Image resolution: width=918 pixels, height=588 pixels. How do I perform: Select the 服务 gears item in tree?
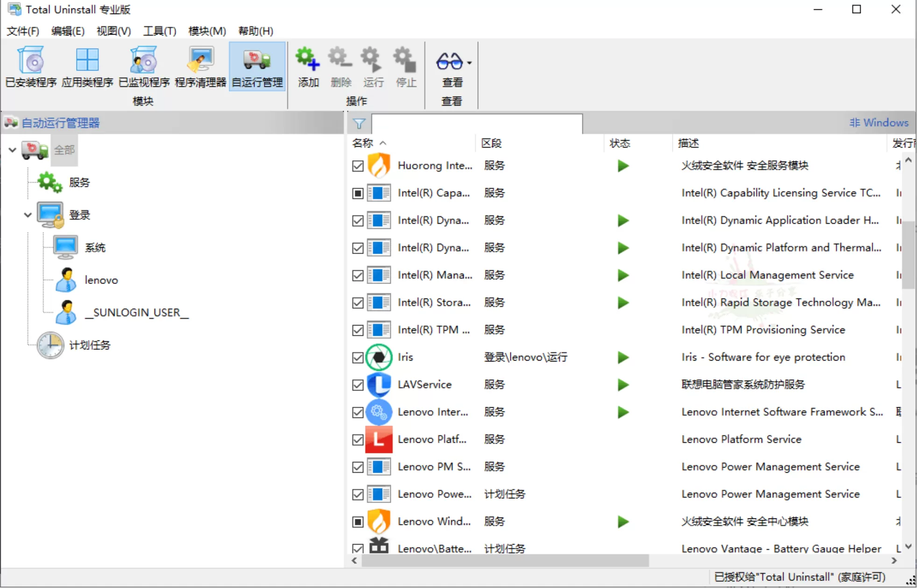(x=78, y=183)
